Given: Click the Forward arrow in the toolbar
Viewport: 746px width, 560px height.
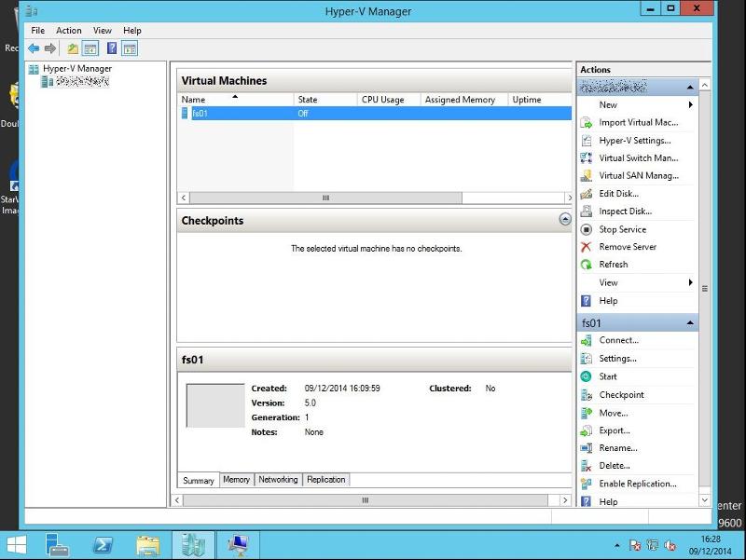Looking at the screenshot, I should tap(50, 48).
